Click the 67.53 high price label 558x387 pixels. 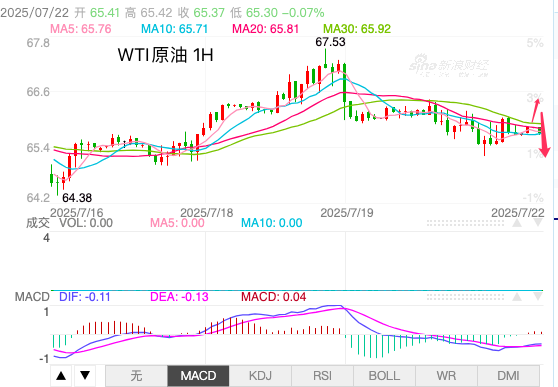330,42
